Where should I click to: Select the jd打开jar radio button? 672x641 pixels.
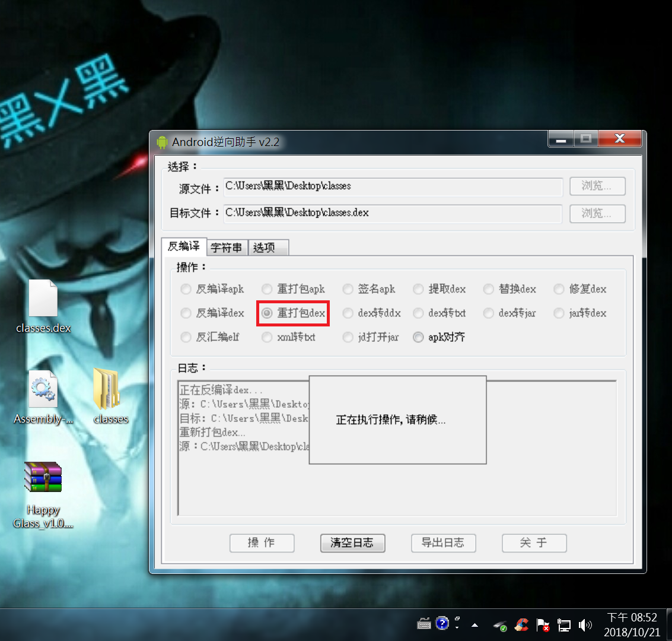coord(371,337)
